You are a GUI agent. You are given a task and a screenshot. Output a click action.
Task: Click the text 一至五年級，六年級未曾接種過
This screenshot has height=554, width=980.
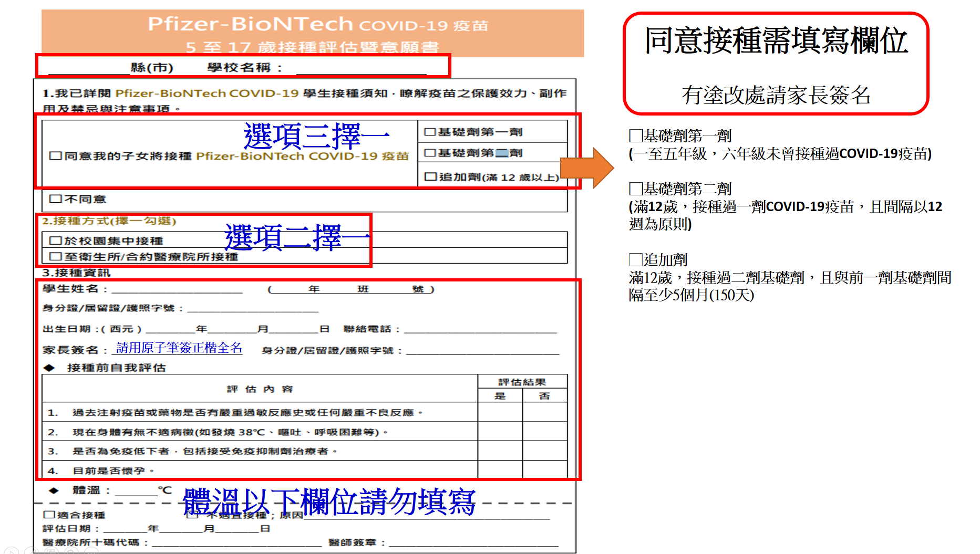[x=781, y=154]
